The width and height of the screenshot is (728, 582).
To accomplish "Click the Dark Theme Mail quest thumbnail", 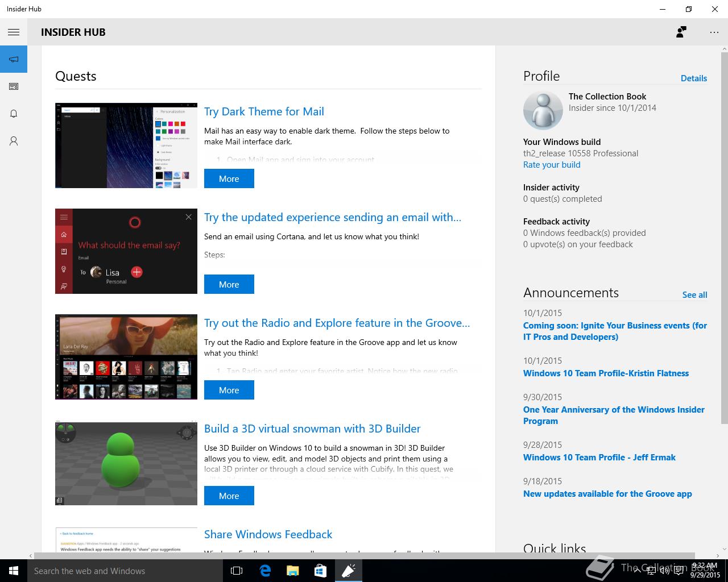I will (x=126, y=145).
